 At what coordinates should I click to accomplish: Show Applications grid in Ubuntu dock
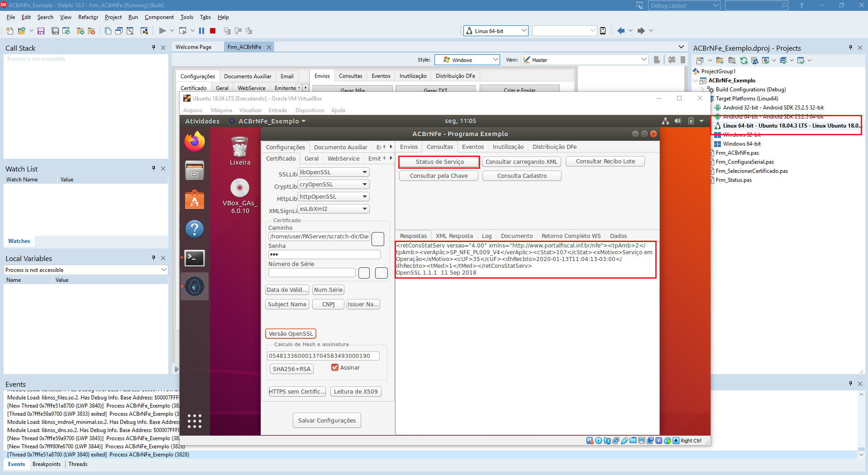pos(195,421)
